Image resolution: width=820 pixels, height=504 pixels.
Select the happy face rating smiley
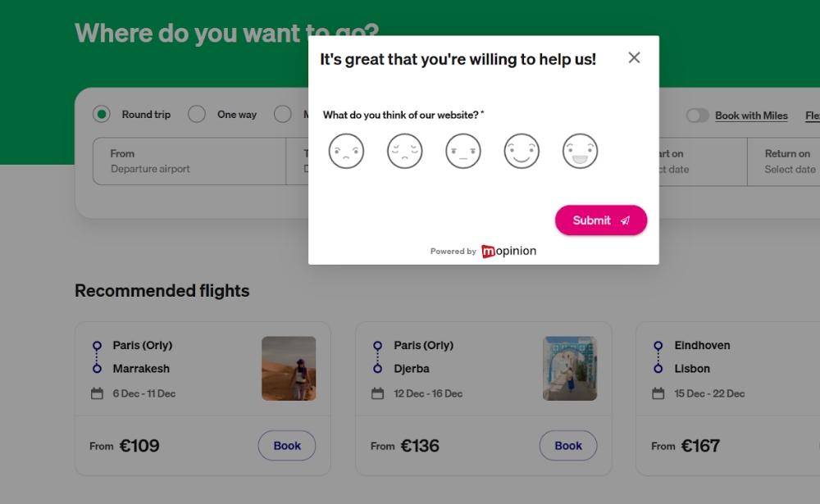click(x=522, y=151)
